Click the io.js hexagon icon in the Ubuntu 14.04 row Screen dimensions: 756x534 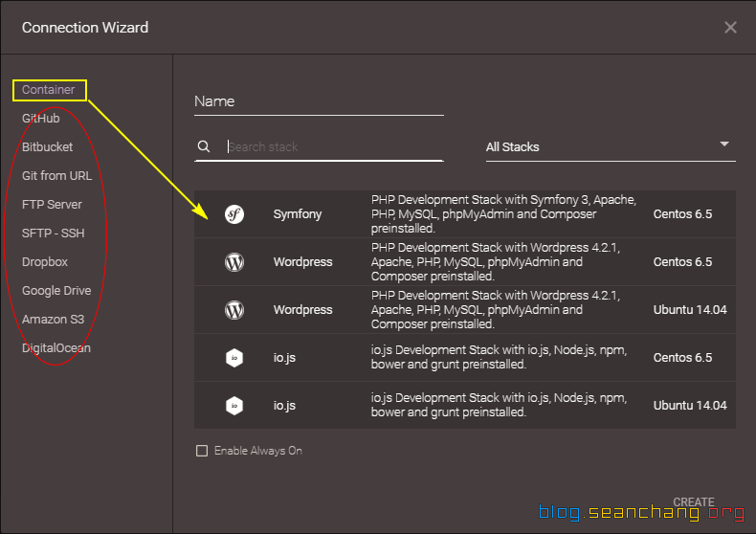click(x=234, y=406)
